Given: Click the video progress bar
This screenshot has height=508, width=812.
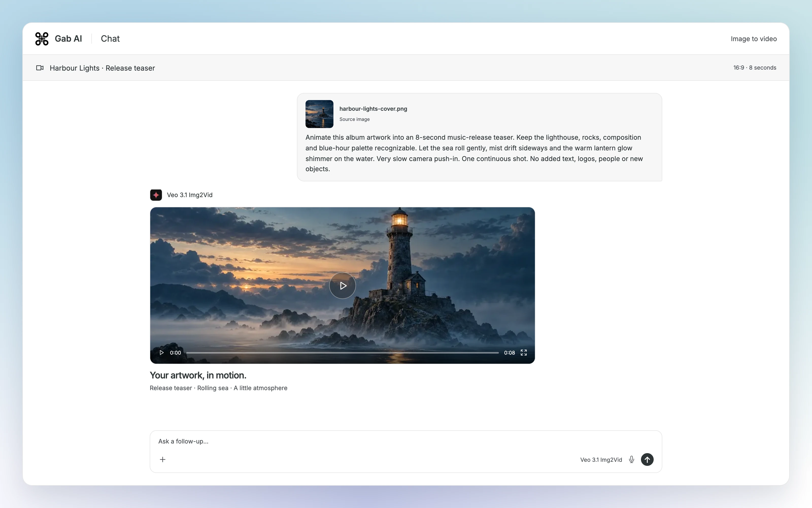Looking at the screenshot, I should (342, 353).
